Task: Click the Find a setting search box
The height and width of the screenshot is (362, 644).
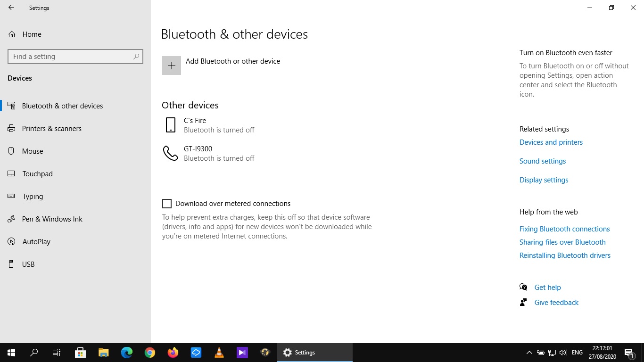Action: coord(75,56)
